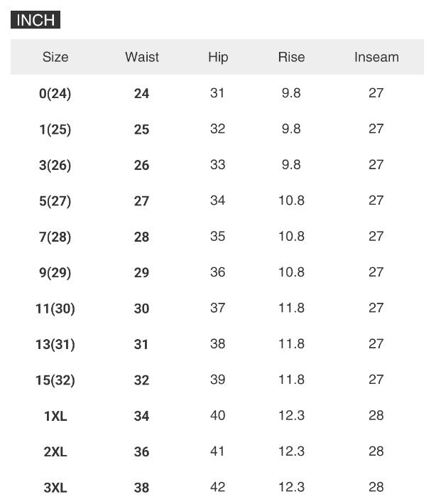Click the 0(24) size row label
This screenshot has width=441, height=504.
[x=55, y=93]
